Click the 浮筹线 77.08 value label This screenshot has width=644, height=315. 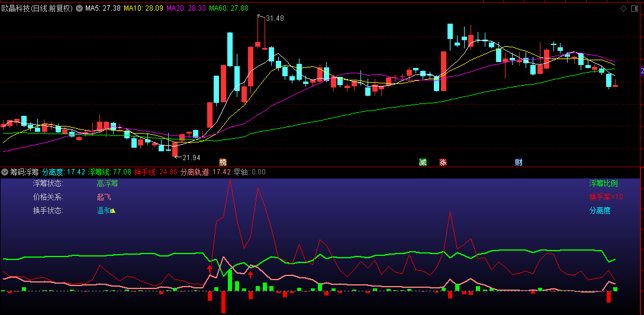110,172
